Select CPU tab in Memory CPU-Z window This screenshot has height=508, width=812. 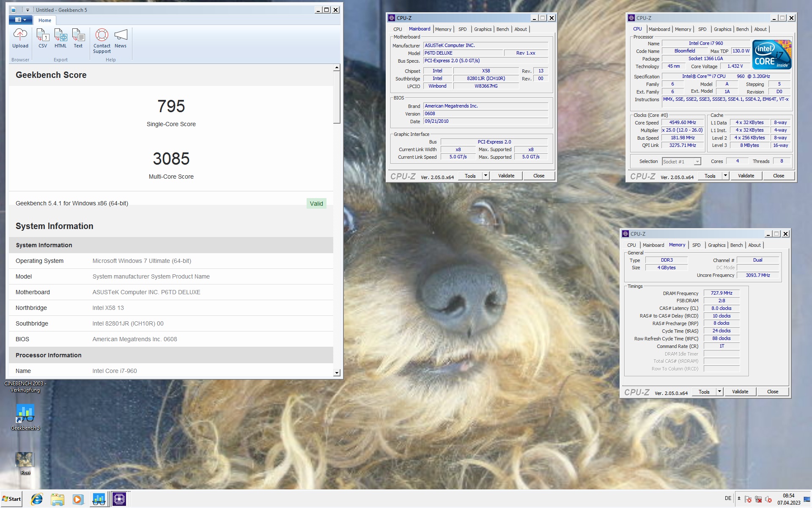631,245
